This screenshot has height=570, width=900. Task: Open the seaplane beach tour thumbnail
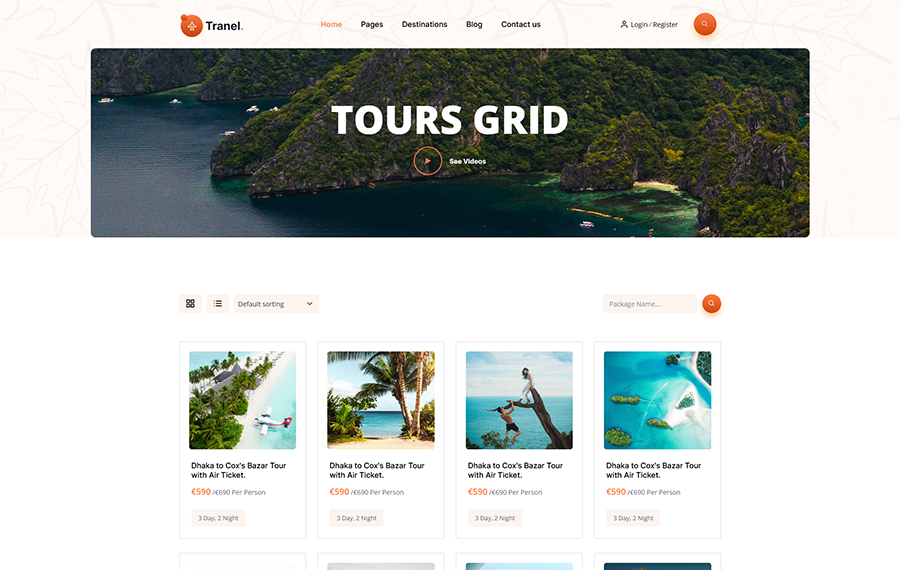tap(242, 400)
